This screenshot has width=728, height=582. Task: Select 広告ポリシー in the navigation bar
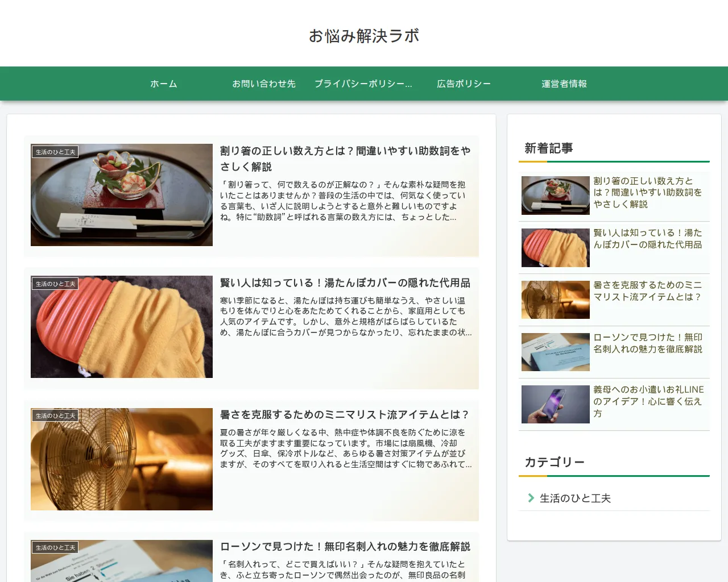click(x=464, y=84)
